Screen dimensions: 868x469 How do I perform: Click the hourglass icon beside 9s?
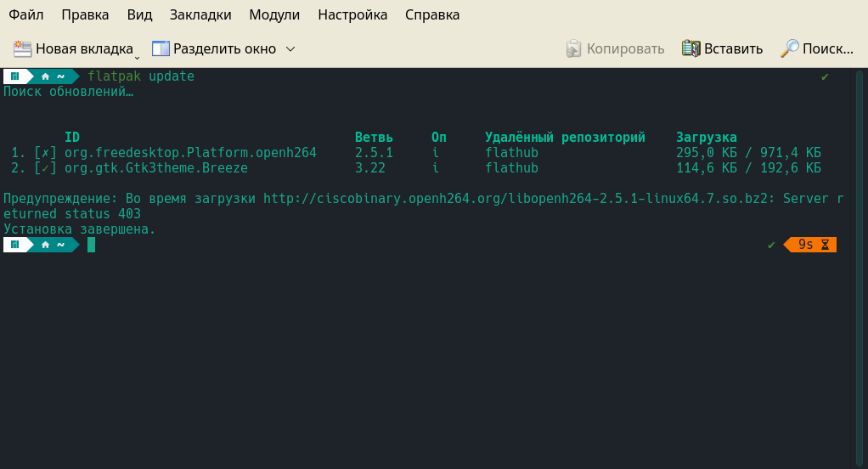pyautogui.click(x=824, y=245)
